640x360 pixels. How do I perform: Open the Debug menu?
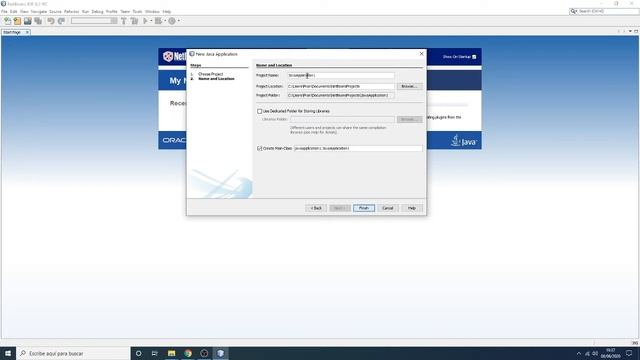click(x=97, y=12)
